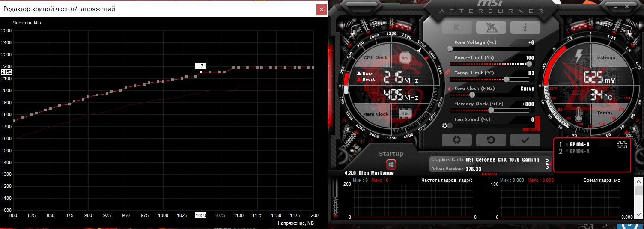Click the Power Limit 100 value
This screenshot has height=229, width=644.
530,58
